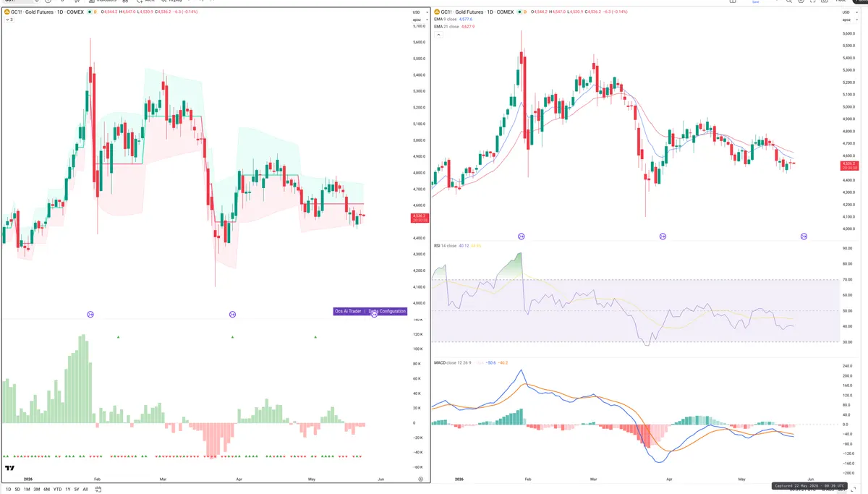The image size is (868, 494).
Task: Expand the collapsed indicators legend labeled 3
Action: tap(9, 20)
